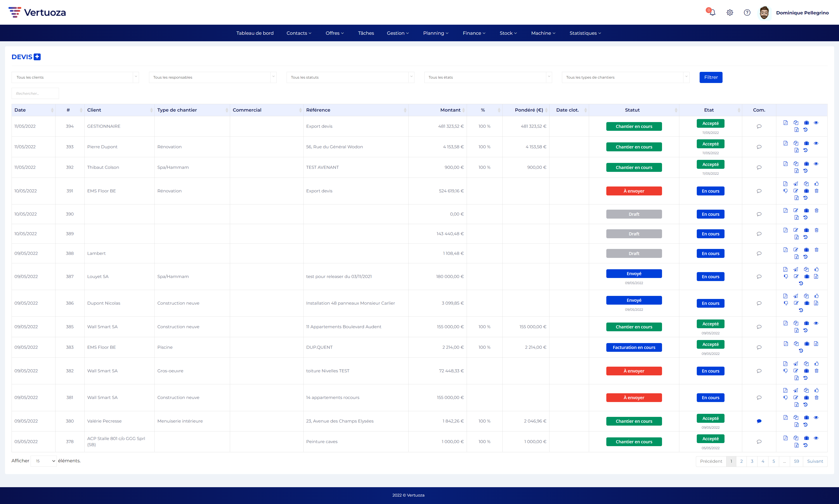The height and width of the screenshot is (504, 839).
Task: Click thumbs-down refuse icon for devis 382
Action: pos(785,371)
